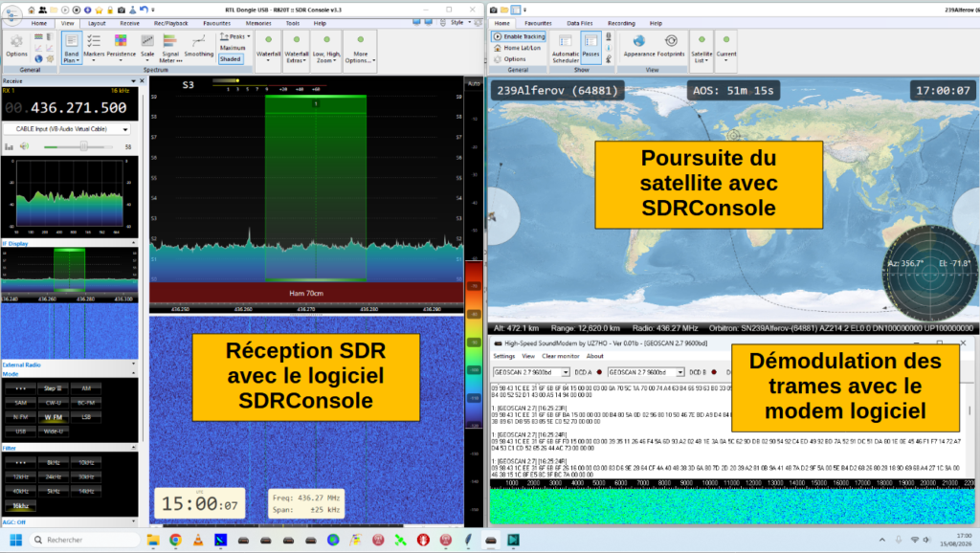Open Appearance globe icon in satellite ribbon
Image resolution: width=980 pixels, height=553 pixels.
click(x=638, y=41)
